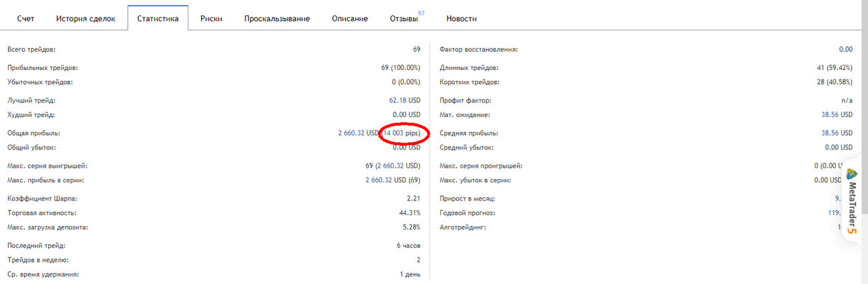Viewport: 868px width, 284px height.
Task: Select the n/a profit factor value
Action: pyautogui.click(x=847, y=100)
